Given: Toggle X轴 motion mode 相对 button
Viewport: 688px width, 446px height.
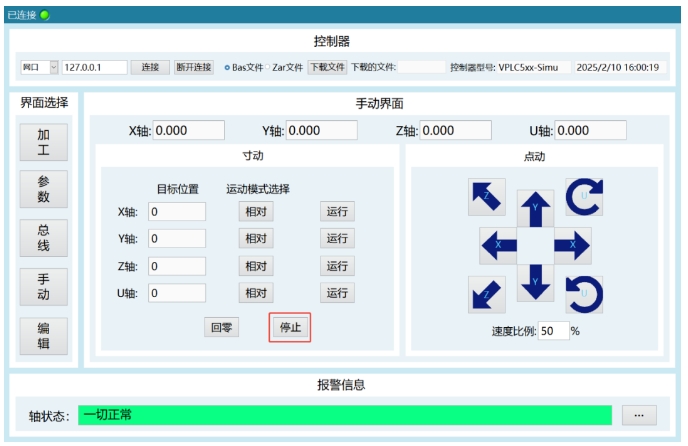Looking at the screenshot, I should pos(256,212).
